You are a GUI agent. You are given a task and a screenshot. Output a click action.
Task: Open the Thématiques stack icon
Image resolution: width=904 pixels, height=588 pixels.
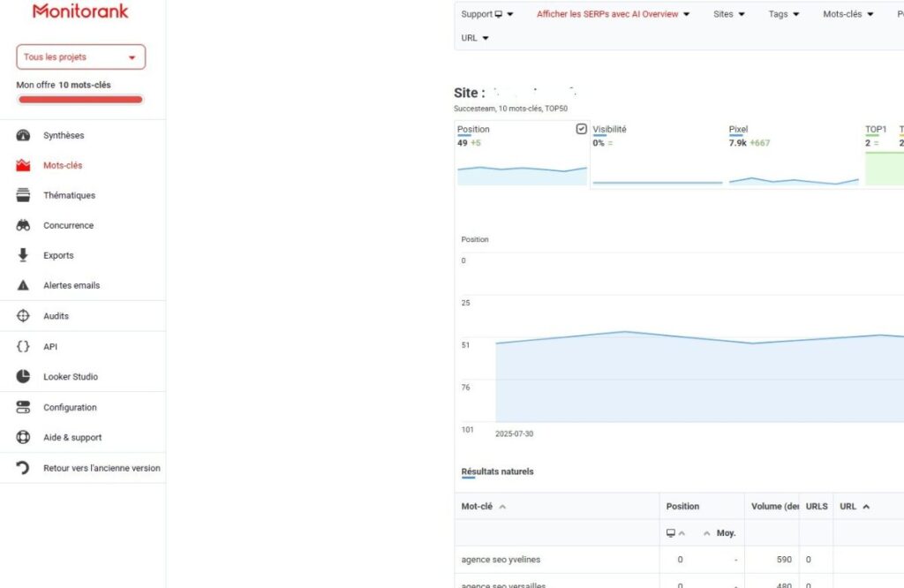(x=23, y=195)
